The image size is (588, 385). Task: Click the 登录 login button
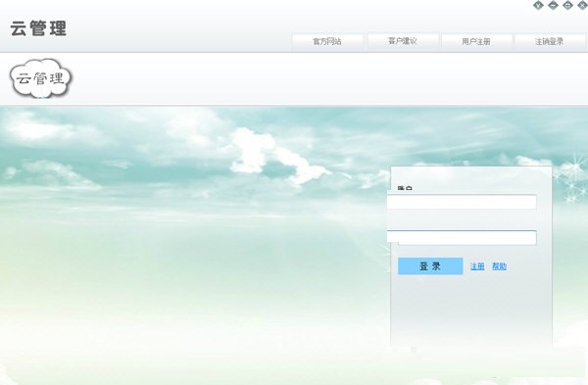pos(430,266)
